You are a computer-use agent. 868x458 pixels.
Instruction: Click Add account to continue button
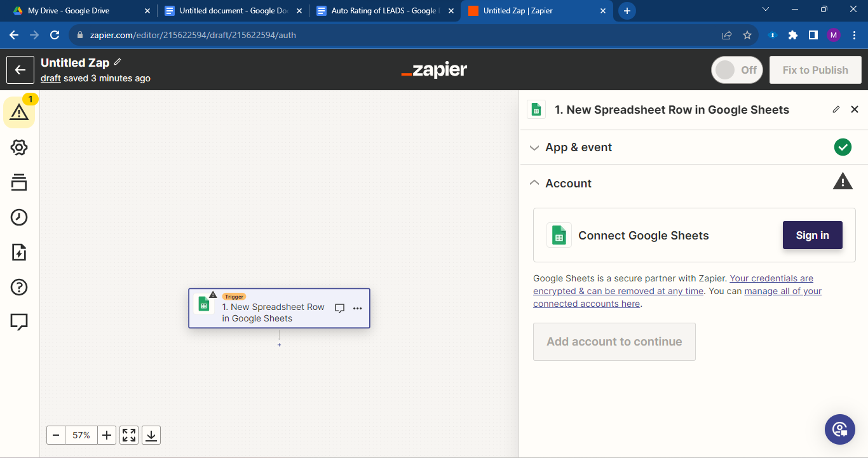click(614, 342)
